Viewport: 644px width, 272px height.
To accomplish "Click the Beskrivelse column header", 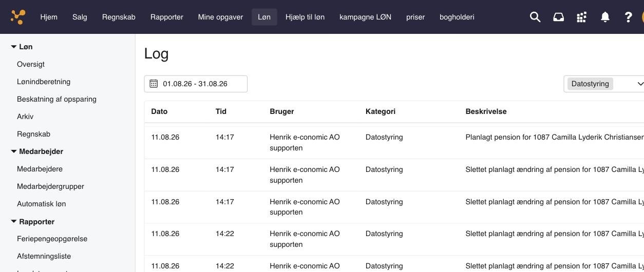I will (486, 111).
